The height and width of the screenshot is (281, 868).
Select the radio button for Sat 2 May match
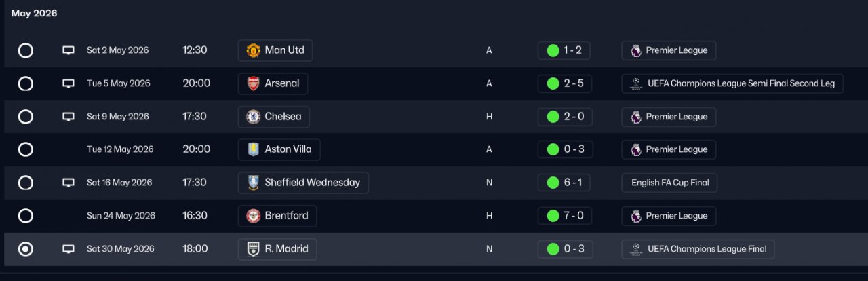25,50
